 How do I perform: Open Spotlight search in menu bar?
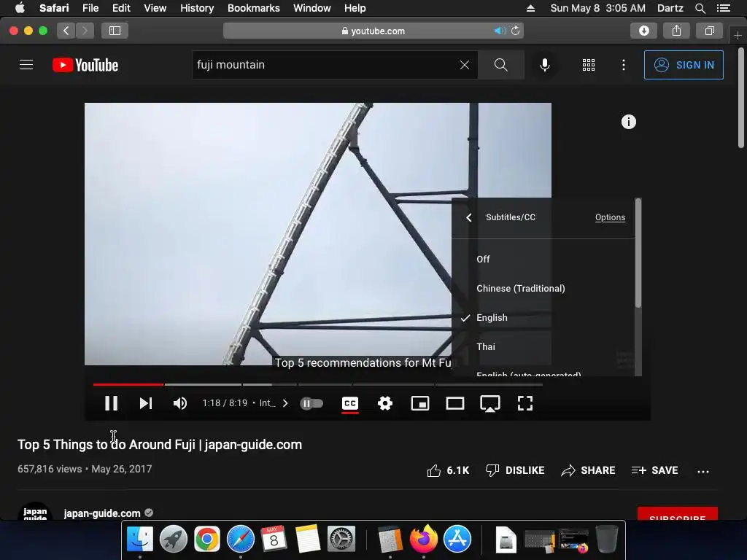coord(700,8)
